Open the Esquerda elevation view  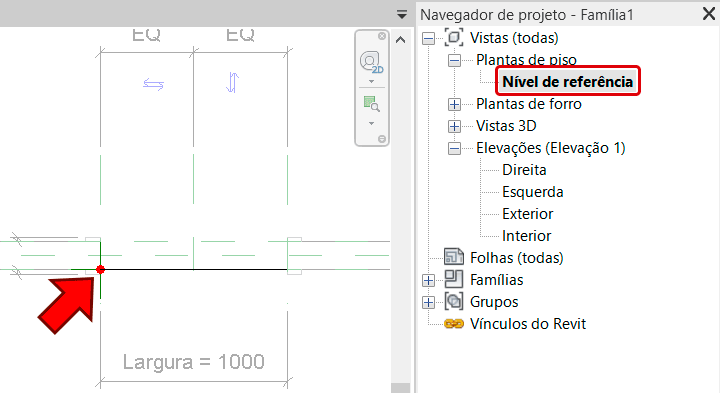coord(533,192)
